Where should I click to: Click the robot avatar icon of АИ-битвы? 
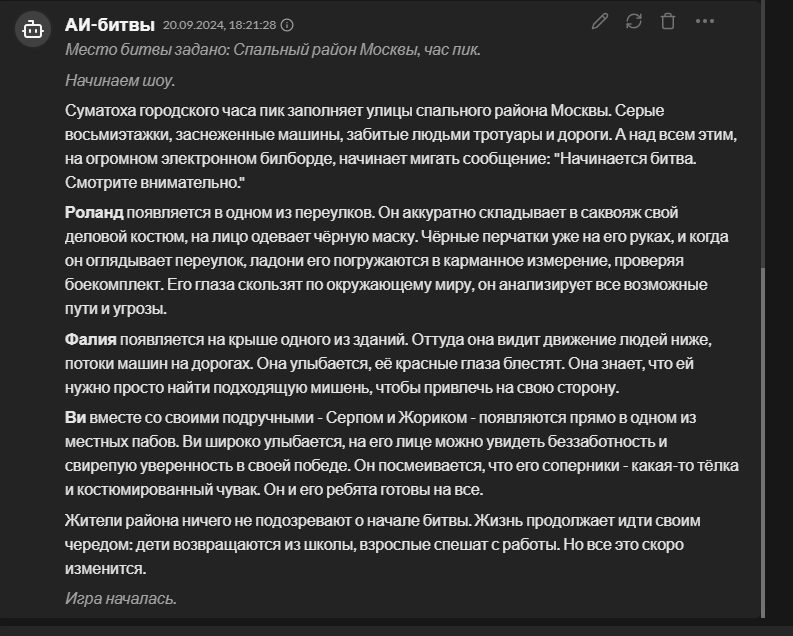33,29
